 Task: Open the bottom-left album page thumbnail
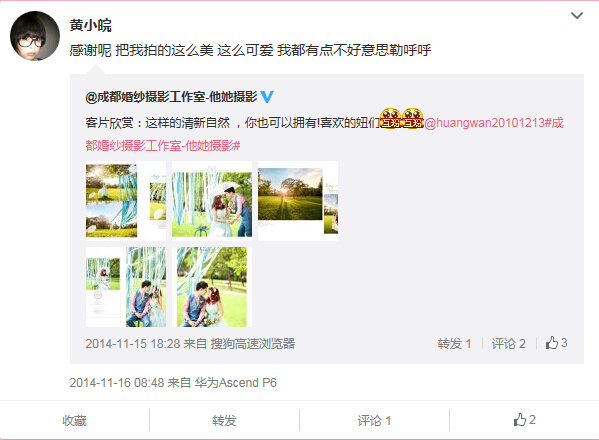click(126, 287)
